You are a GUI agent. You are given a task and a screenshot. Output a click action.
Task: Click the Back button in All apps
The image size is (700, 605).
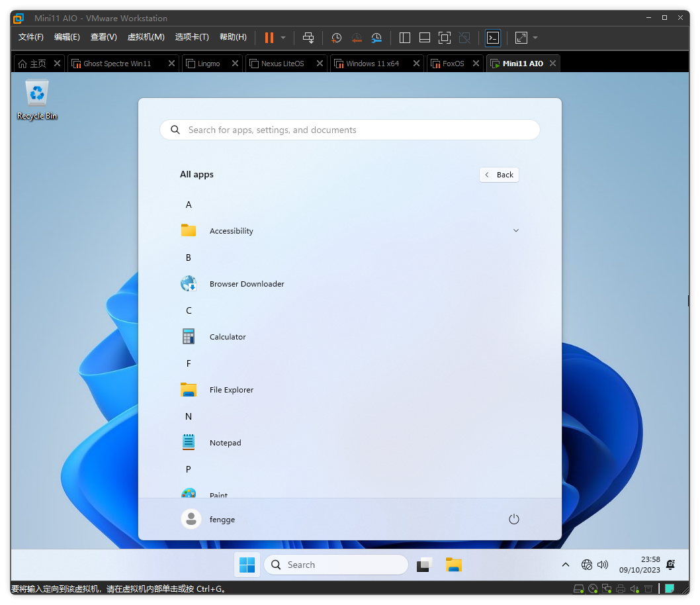click(x=499, y=175)
